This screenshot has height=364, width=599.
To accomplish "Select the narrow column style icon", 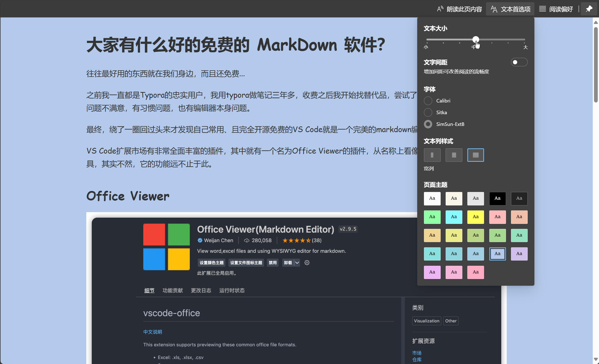I will [x=432, y=155].
